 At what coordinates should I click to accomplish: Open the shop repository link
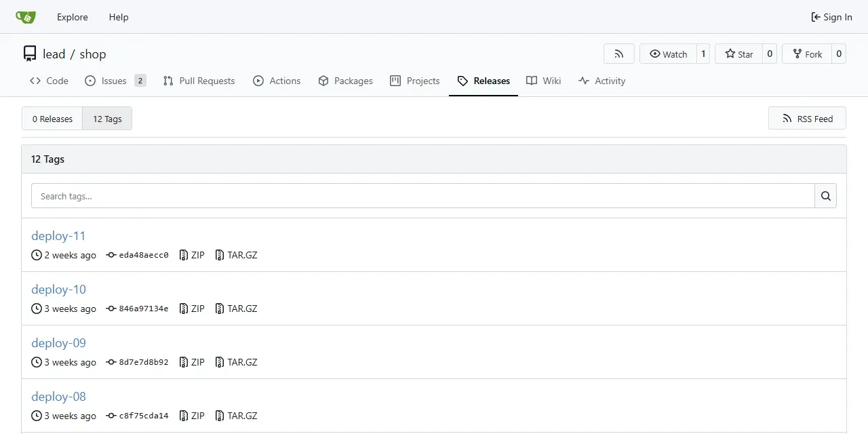93,54
